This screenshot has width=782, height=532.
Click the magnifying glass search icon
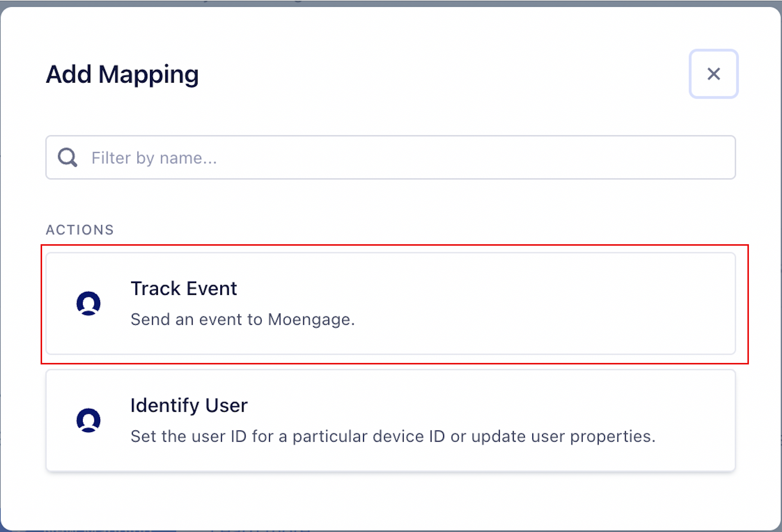[x=67, y=157]
